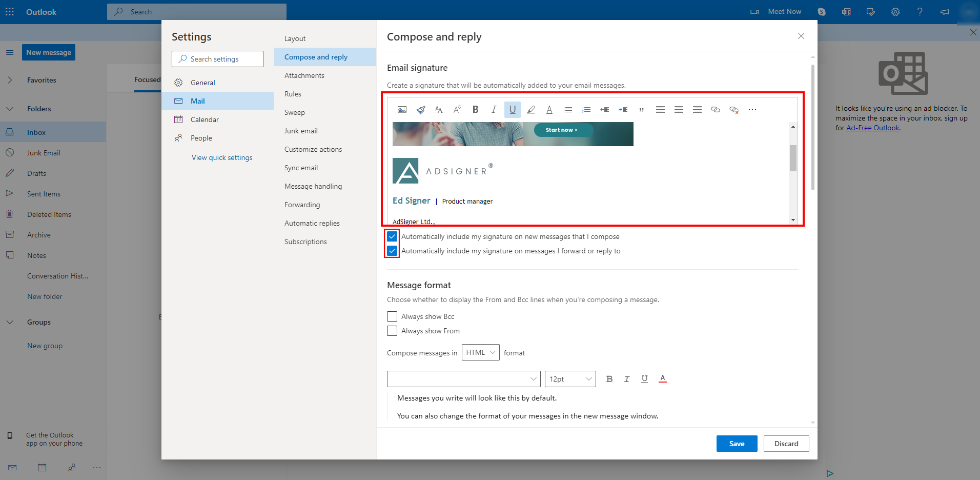Open the Help question mark

(920, 11)
